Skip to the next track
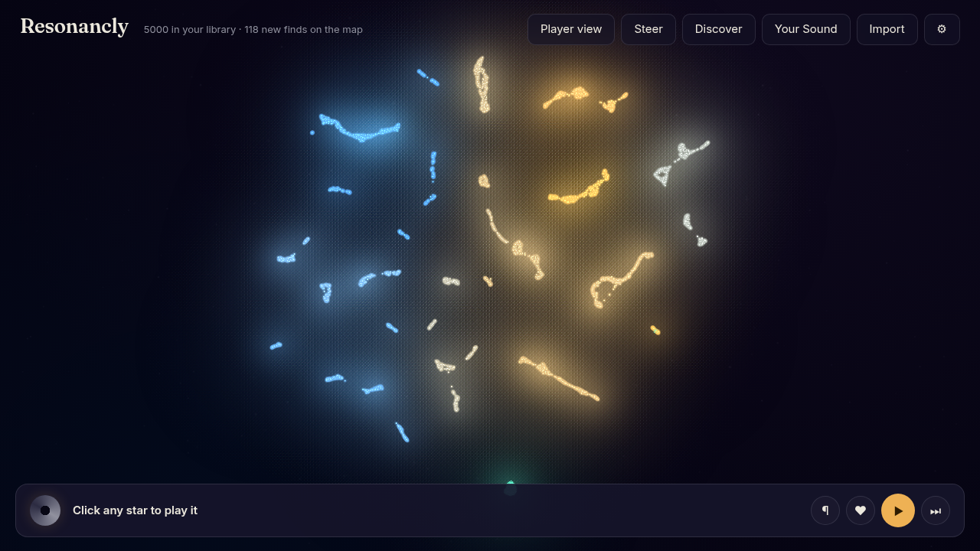Viewport: 980px width, 551px height. coord(936,510)
